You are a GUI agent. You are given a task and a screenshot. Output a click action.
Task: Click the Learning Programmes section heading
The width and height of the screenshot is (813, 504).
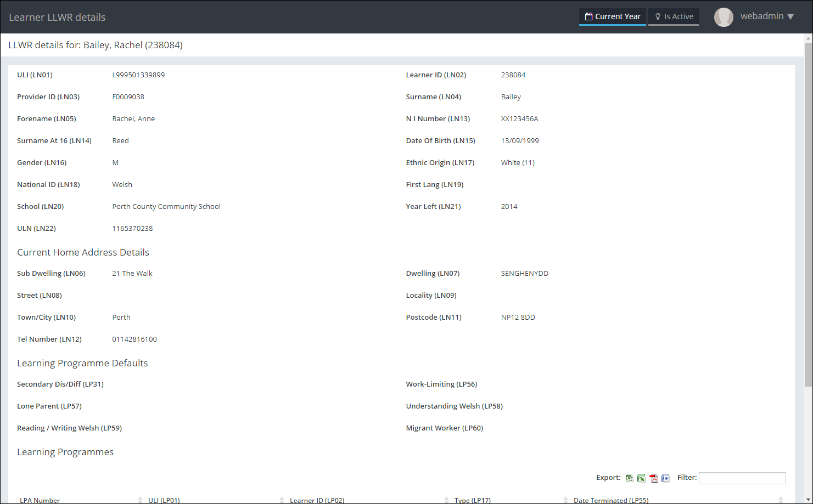pyautogui.click(x=65, y=452)
